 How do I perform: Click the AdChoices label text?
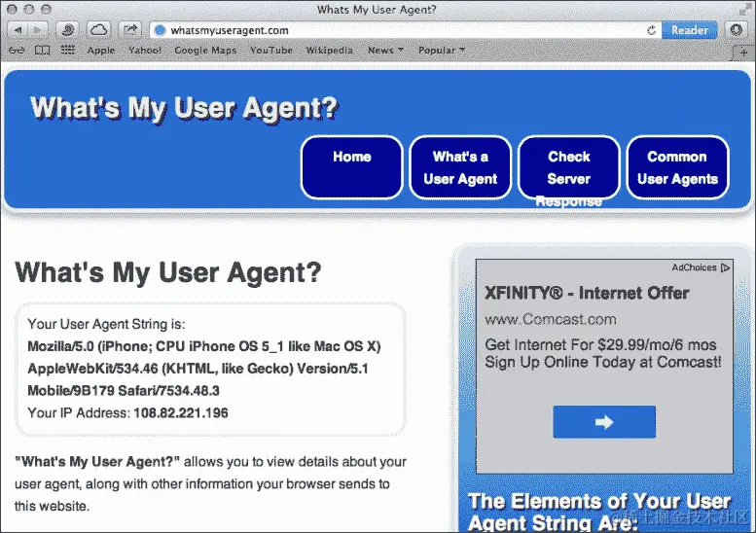tap(695, 267)
